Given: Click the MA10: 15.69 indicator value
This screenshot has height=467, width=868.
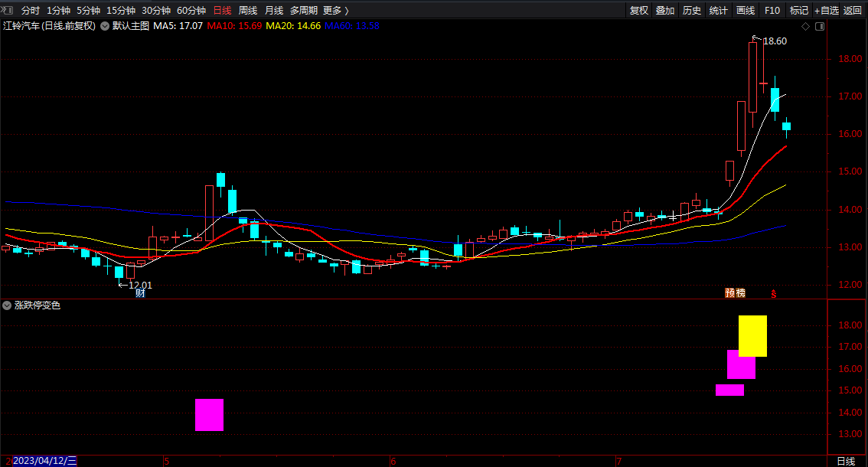Looking at the screenshot, I should pos(235,26).
